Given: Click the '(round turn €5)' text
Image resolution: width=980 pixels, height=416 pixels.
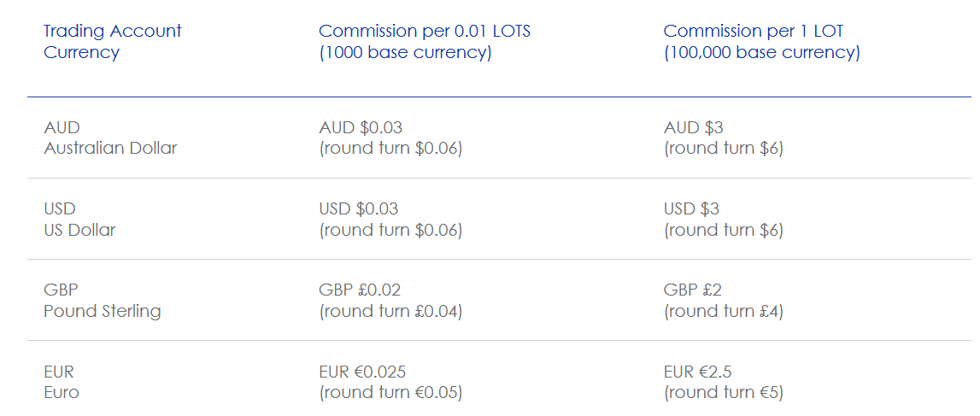Looking at the screenshot, I should [x=723, y=392].
